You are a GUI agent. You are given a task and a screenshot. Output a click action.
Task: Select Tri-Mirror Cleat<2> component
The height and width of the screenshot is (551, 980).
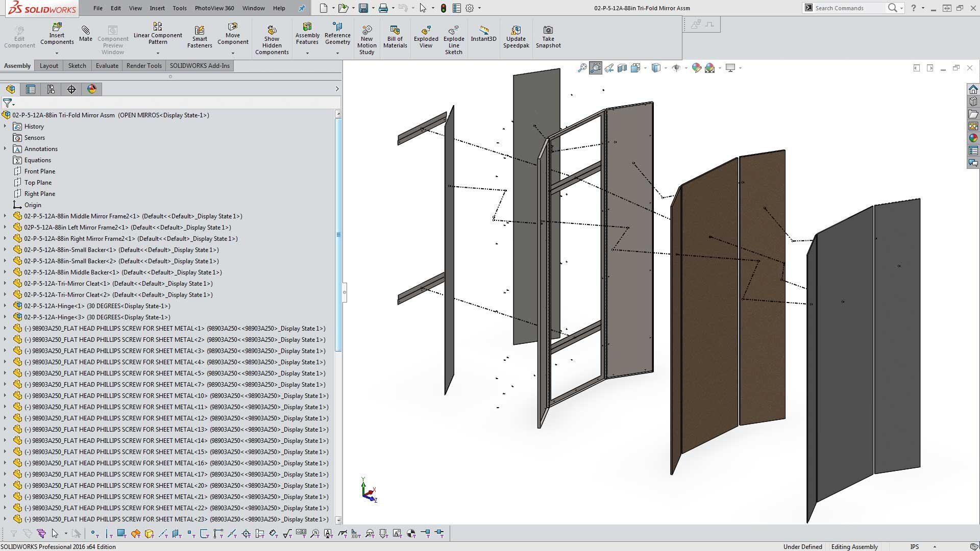[x=118, y=295]
